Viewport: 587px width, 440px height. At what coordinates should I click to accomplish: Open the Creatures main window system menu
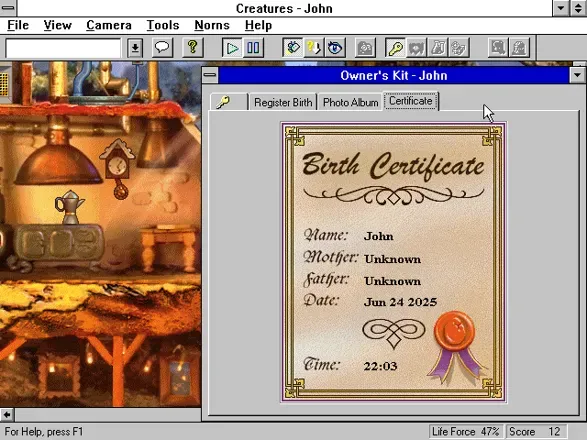click(x=8, y=8)
